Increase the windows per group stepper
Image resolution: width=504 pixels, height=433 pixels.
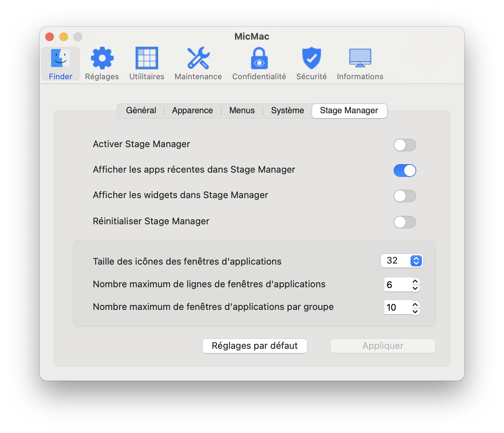pyautogui.click(x=416, y=304)
